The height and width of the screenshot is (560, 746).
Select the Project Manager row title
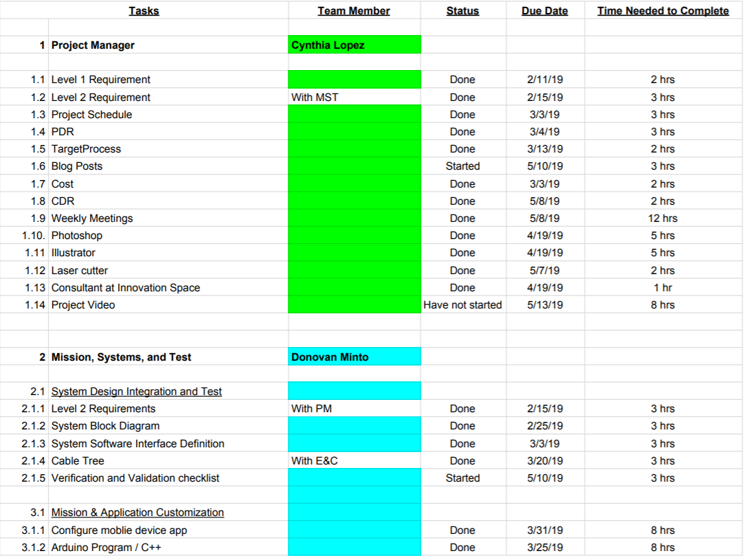tap(93, 45)
